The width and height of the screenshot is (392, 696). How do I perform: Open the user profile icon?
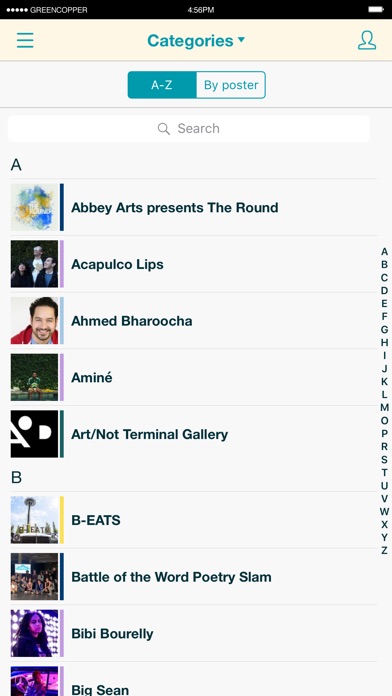[367, 40]
